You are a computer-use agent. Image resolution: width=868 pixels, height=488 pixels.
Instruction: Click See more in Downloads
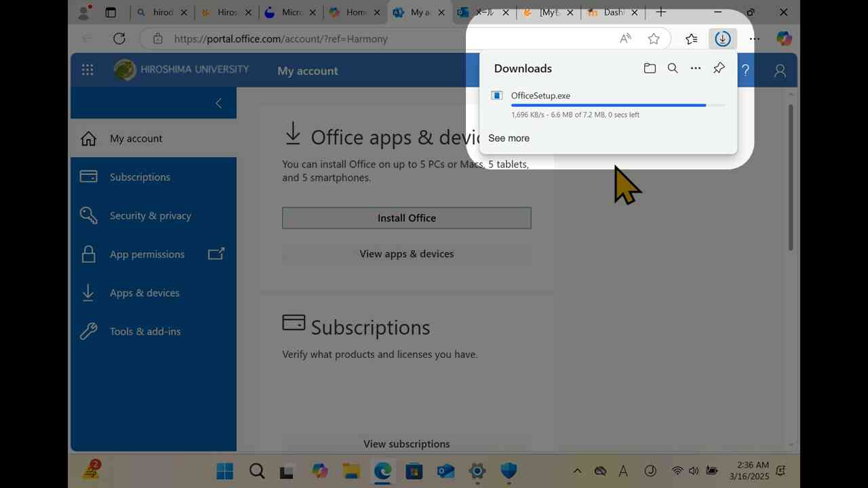(x=509, y=138)
